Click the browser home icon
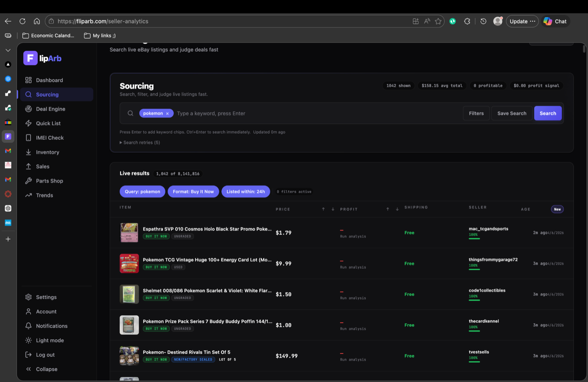Screen dimensions: 588x382 tap(37, 21)
